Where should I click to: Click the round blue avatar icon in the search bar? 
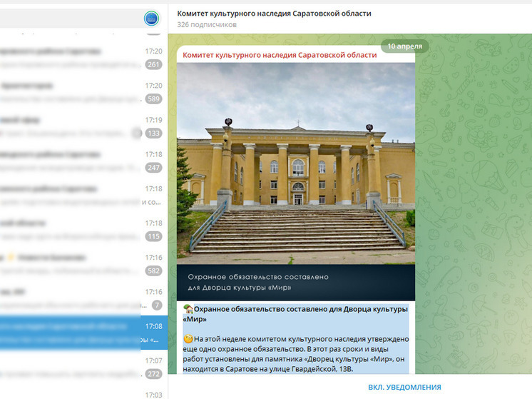(x=151, y=19)
